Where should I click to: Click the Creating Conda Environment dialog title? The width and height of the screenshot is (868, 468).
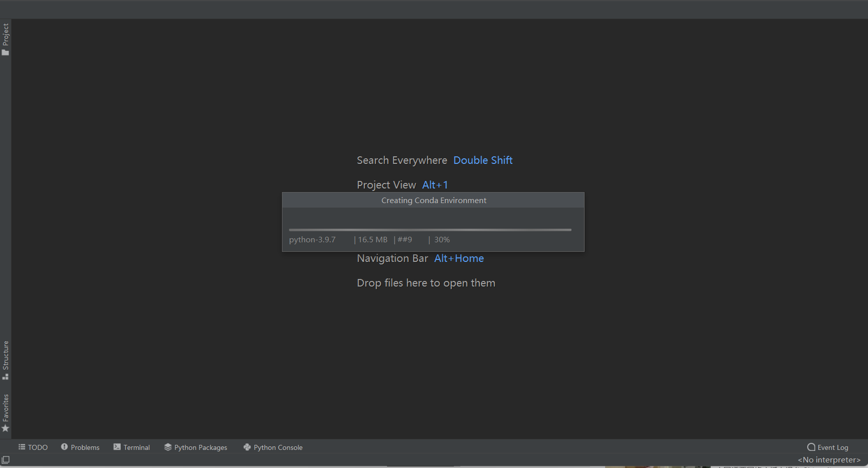pos(434,201)
